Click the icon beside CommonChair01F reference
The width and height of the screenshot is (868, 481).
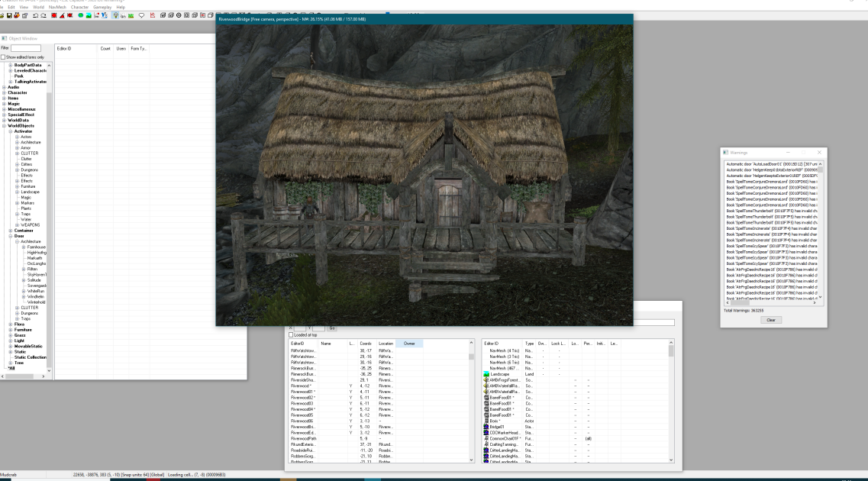point(486,438)
